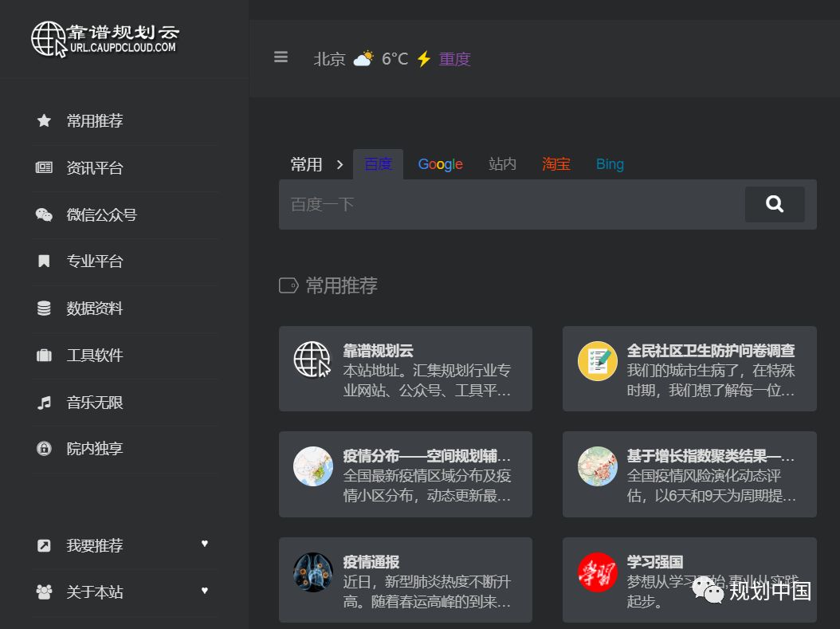Click the briefcase icon beside 工具软件

click(44, 356)
